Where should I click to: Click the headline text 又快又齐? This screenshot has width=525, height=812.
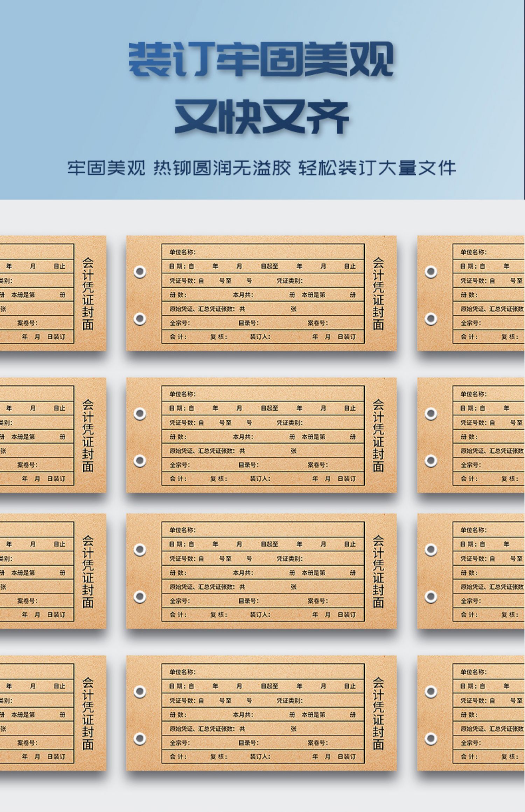point(262,116)
